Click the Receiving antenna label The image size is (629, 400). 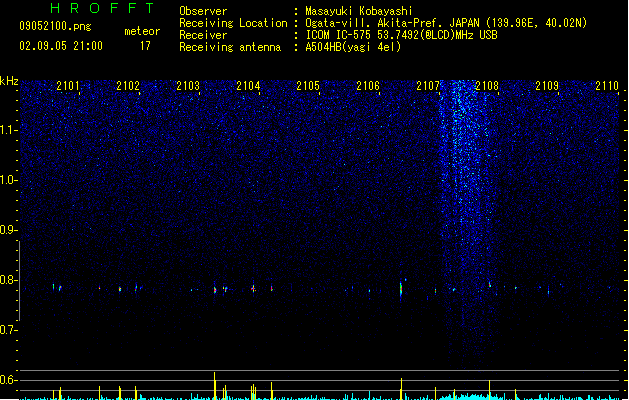[230, 47]
